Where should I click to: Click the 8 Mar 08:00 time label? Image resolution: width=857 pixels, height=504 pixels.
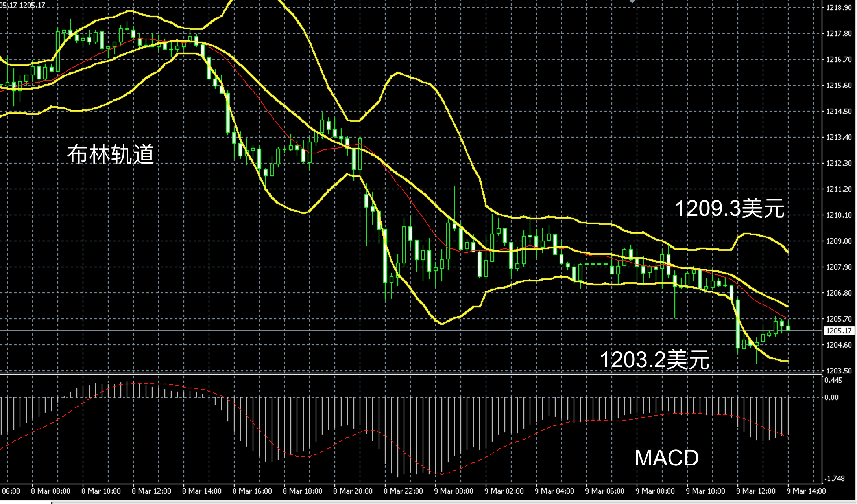(x=51, y=491)
